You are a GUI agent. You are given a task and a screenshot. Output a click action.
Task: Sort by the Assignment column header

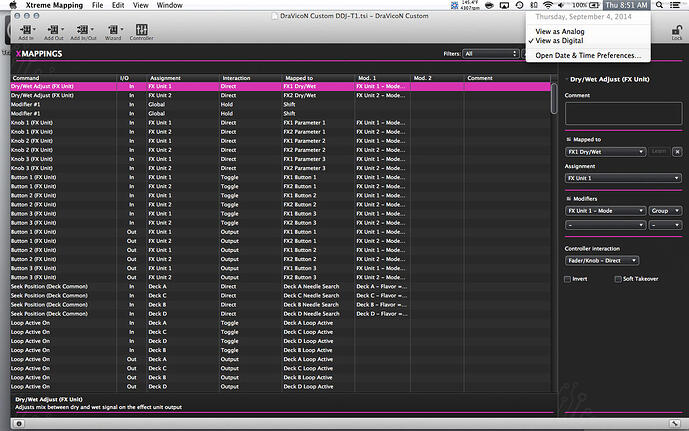(x=182, y=78)
